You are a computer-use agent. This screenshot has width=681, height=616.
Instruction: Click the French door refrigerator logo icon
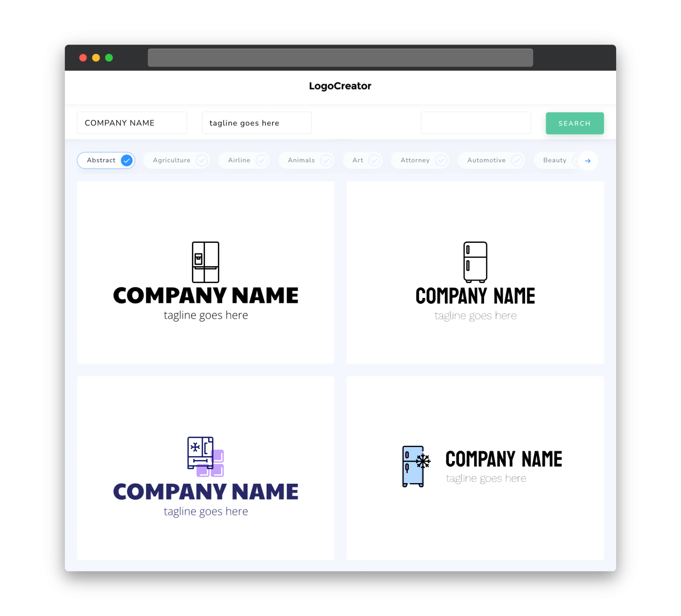(x=205, y=261)
